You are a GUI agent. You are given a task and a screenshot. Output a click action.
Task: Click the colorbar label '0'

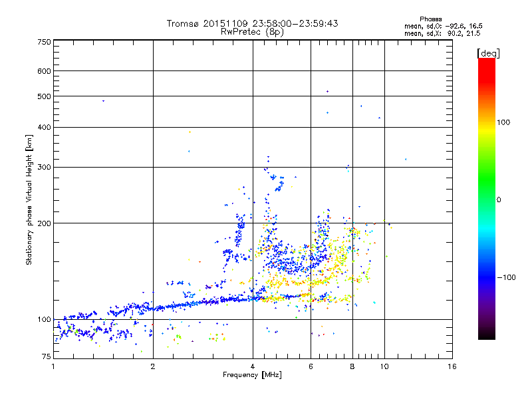point(498,199)
